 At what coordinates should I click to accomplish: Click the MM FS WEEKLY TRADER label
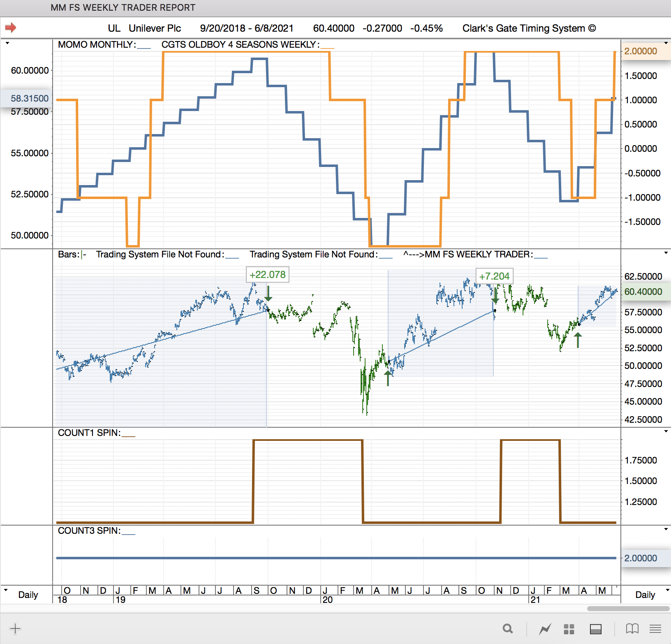[x=479, y=254]
